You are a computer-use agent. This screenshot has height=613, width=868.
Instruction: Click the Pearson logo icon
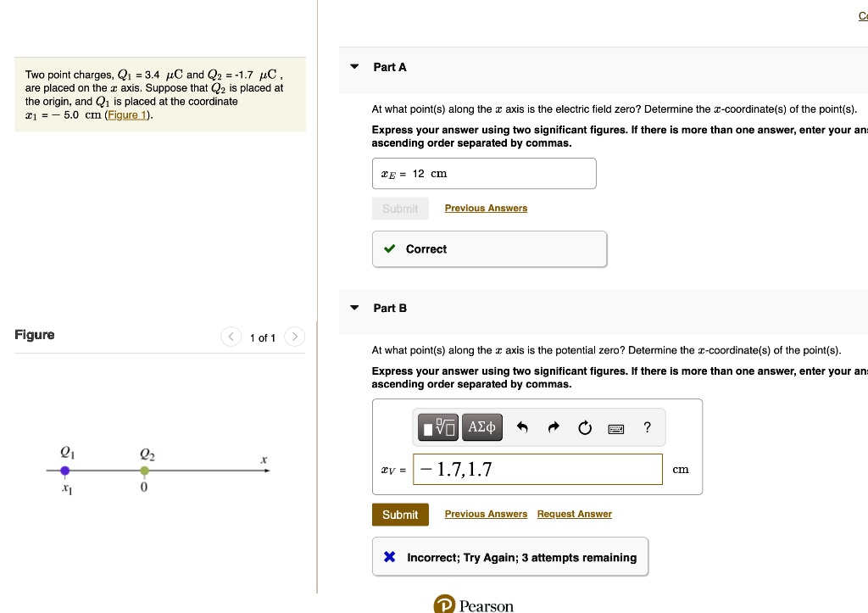point(445,605)
